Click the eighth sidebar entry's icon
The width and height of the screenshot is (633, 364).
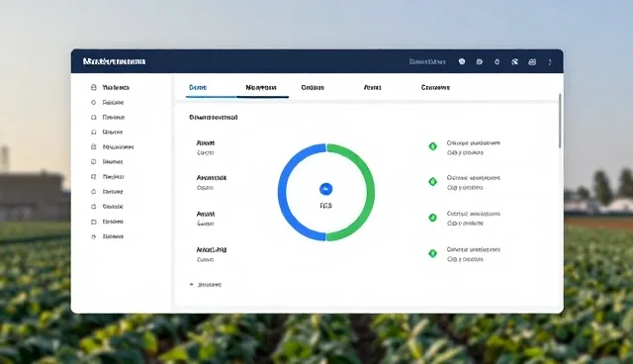(94, 192)
